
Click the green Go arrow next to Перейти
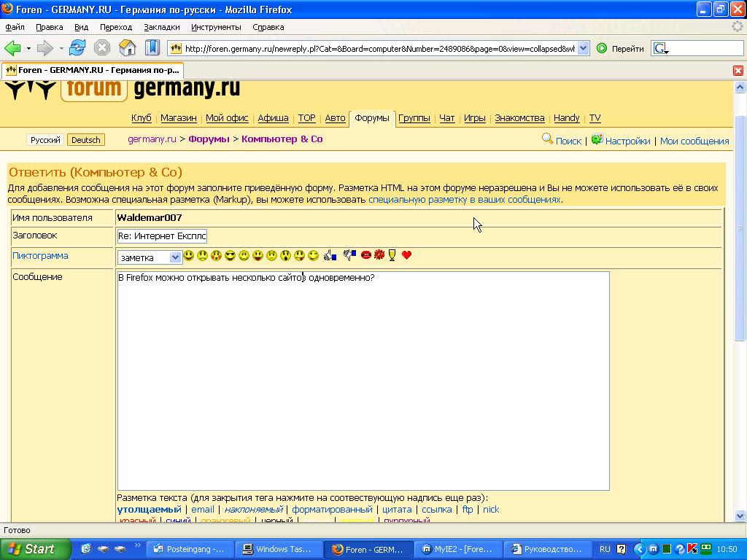click(x=602, y=48)
